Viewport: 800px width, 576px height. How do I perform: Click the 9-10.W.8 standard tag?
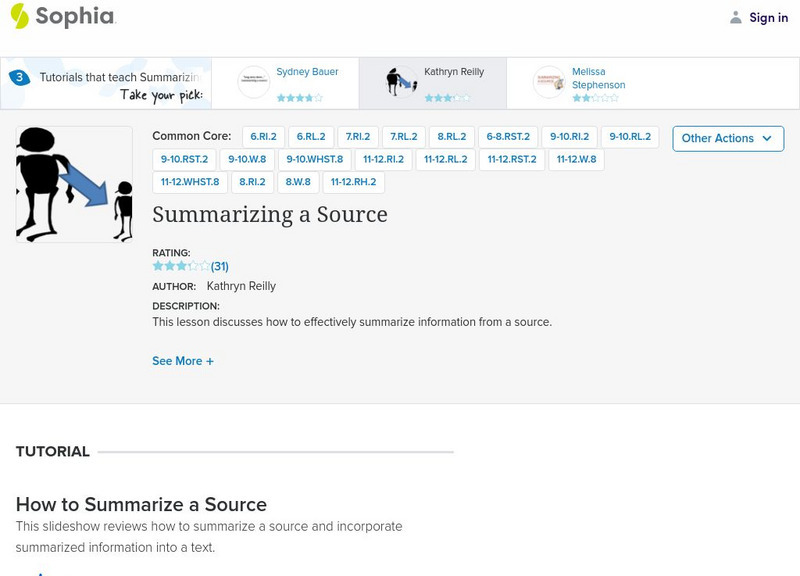(247, 159)
